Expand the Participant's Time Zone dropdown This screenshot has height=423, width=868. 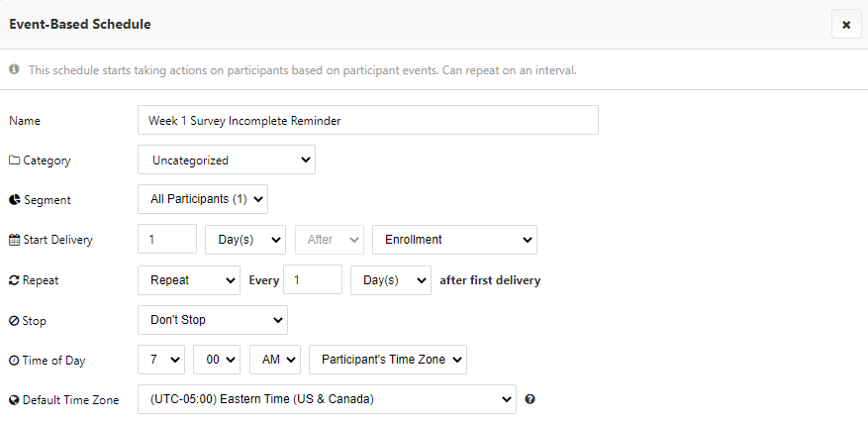point(387,360)
